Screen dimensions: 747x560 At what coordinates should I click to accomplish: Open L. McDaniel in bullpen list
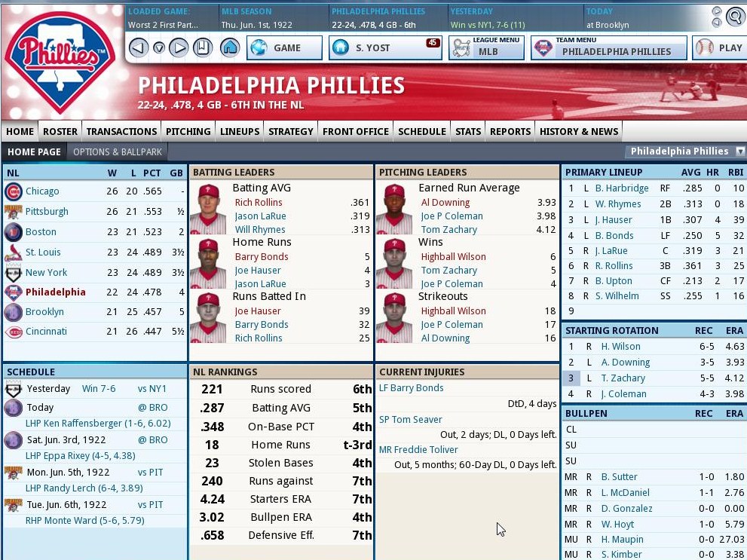625,493
